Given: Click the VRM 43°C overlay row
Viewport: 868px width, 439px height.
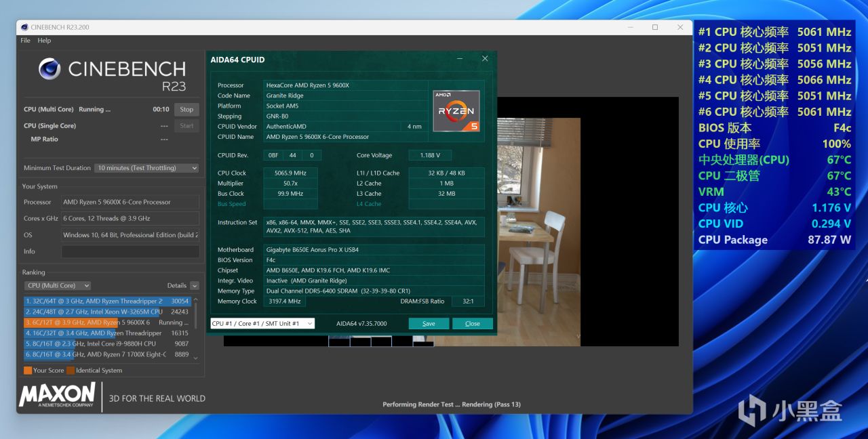Looking at the screenshot, I should coord(774,192).
